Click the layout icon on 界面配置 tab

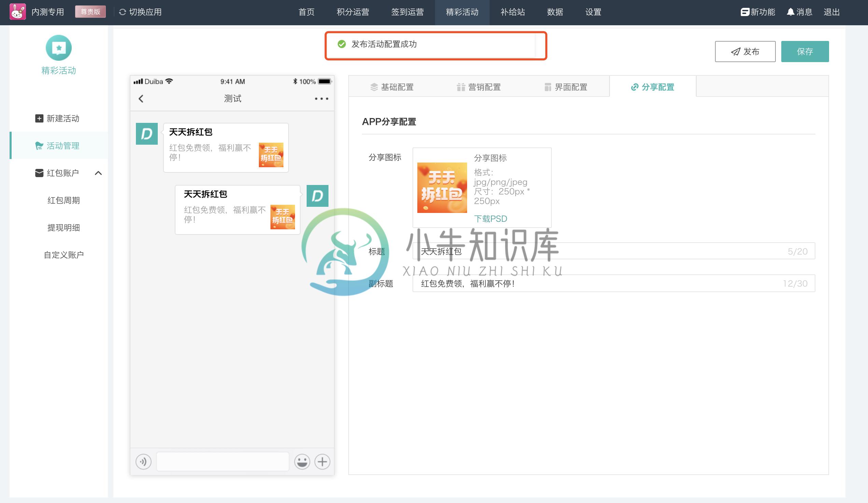(x=548, y=87)
